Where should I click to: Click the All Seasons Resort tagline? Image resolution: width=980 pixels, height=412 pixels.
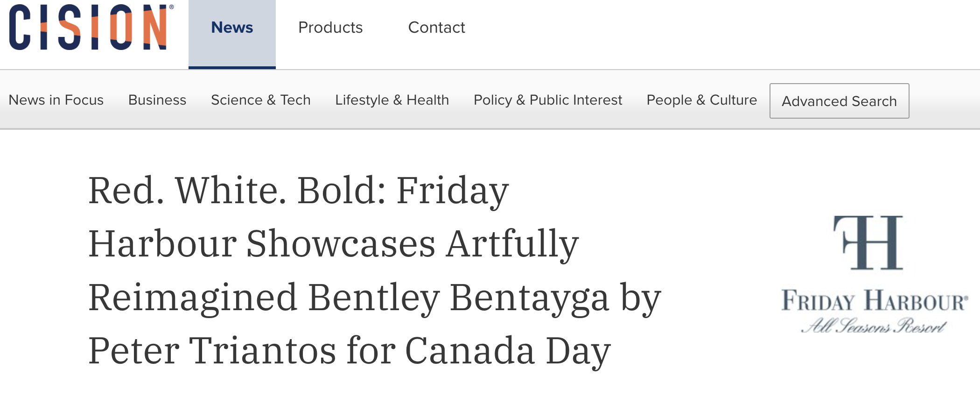874,326
